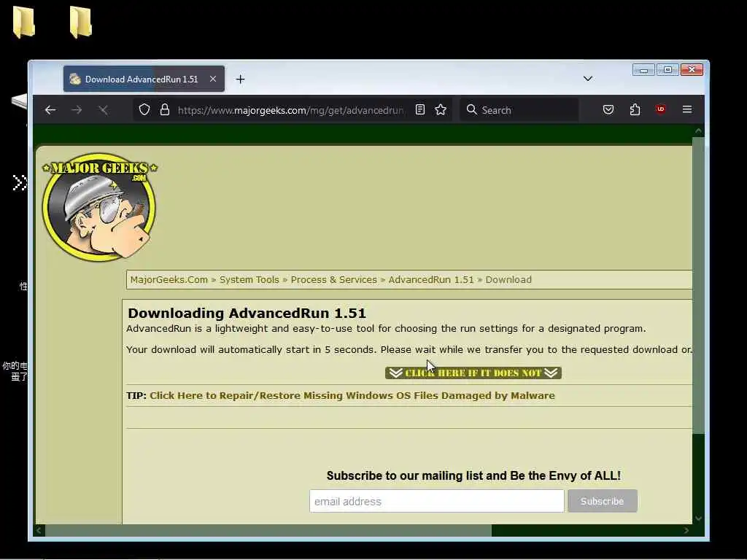
Task: Click the scroll left arrow at bottom
Action: tap(39, 530)
